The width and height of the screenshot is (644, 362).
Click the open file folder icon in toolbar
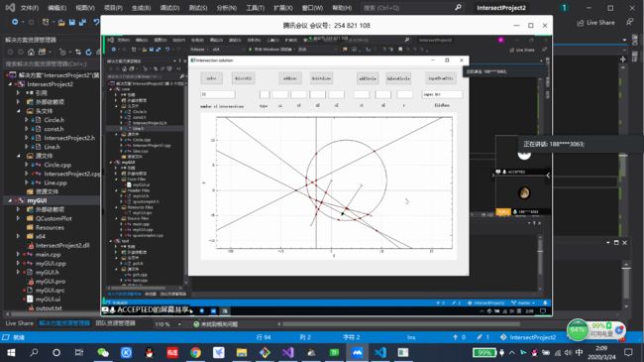(61, 22)
